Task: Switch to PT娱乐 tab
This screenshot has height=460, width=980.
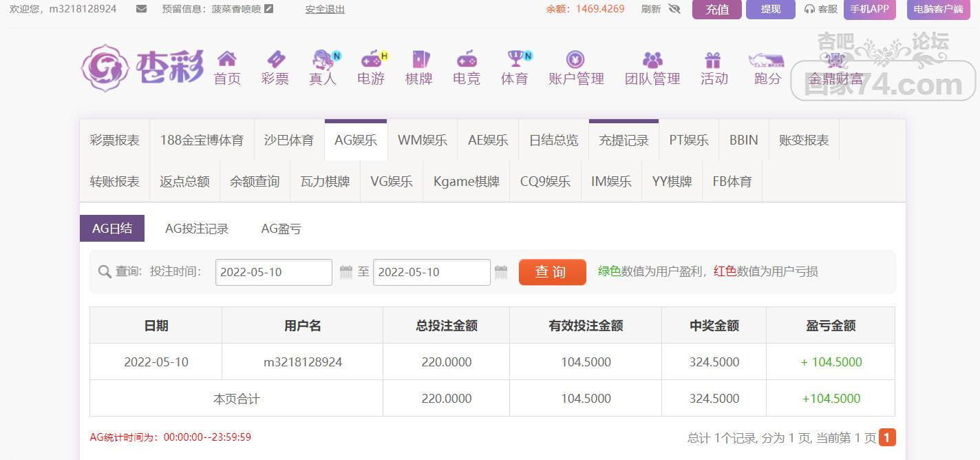Action: click(x=689, y=140)
